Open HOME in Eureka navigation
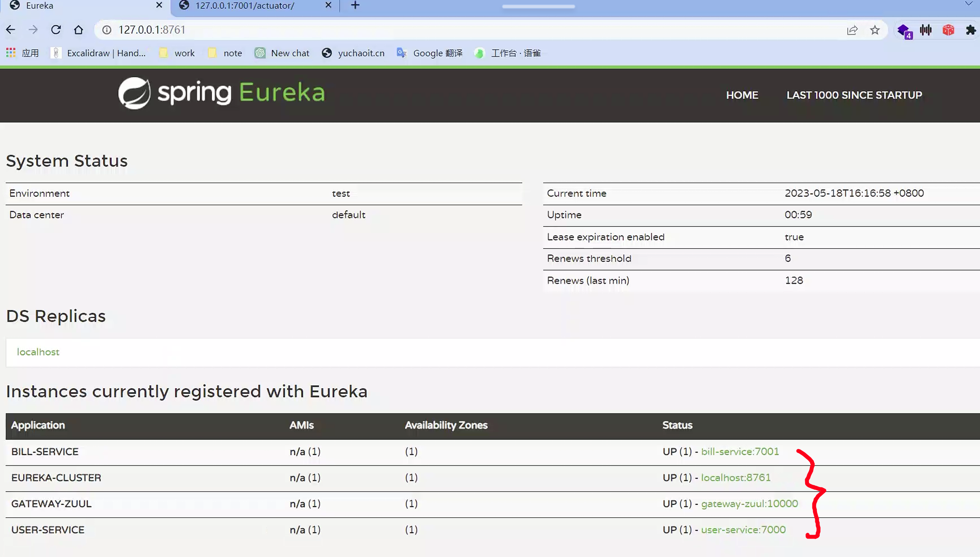980x557 pixels. tap(742, 95)
